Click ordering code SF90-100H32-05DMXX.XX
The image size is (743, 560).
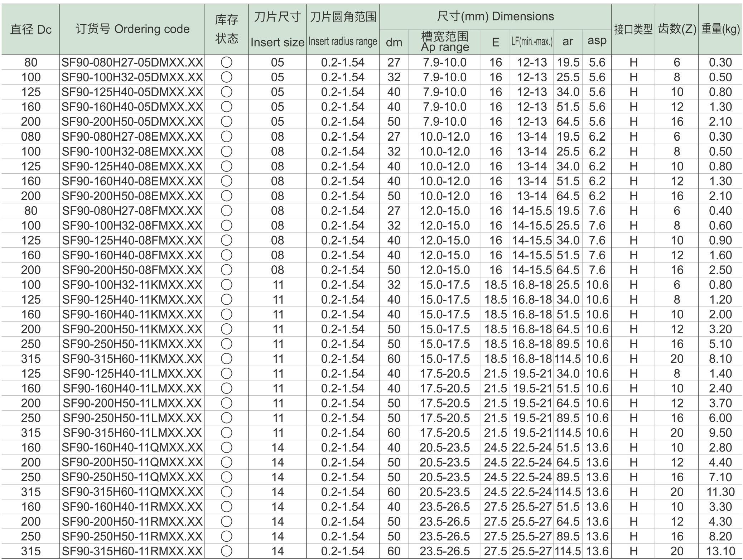132,77
